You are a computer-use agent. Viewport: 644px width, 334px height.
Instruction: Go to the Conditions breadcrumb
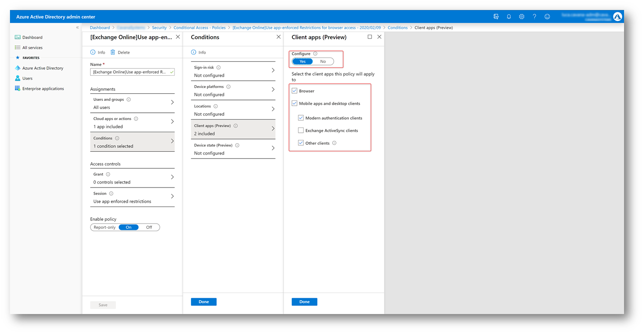[x=398, y=28]
